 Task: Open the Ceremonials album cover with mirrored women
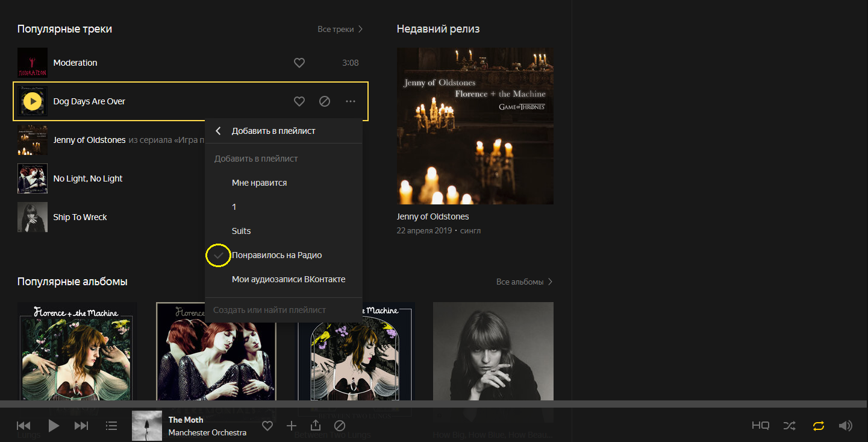(216, 351)
